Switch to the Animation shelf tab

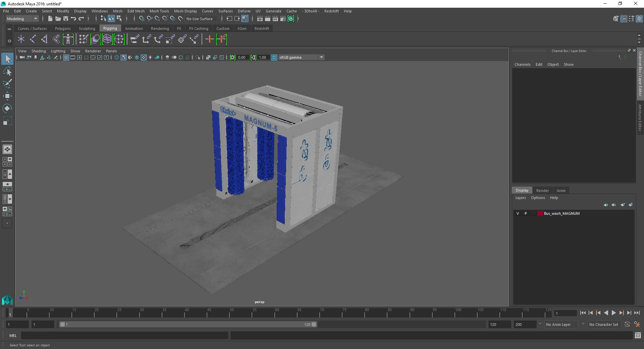134,29
